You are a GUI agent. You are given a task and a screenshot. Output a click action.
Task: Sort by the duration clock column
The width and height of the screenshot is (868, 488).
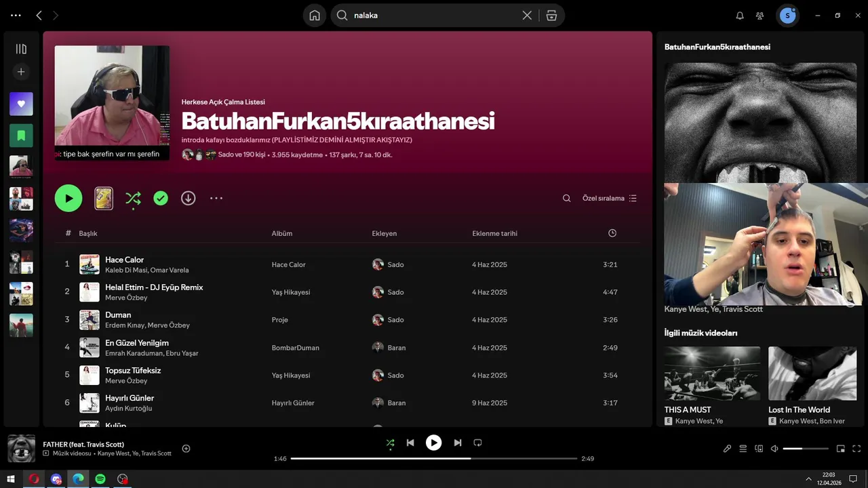coord(612,233)
